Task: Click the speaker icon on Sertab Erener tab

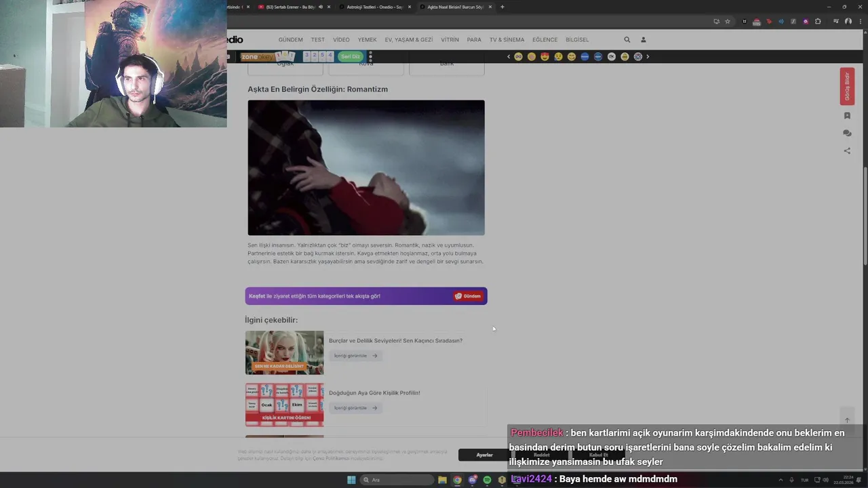Action: pyautogui.click(x=321, y=7)
